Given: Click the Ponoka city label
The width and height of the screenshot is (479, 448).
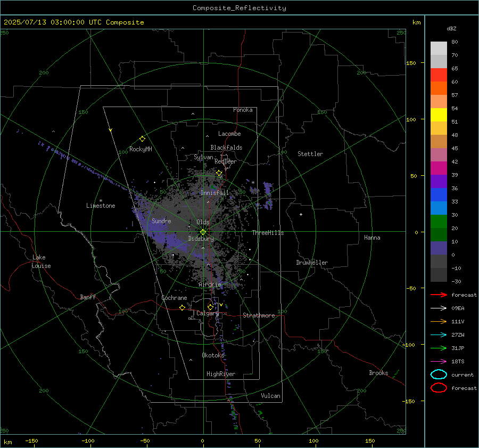Looking at the screenshot, I should (243, 110).
